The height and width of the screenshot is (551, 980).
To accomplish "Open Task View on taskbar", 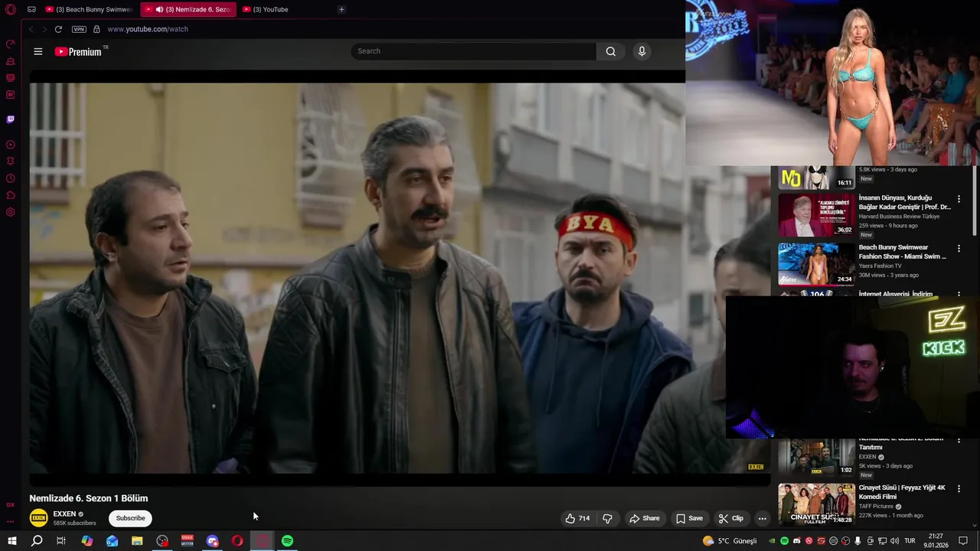I will 61,541.
